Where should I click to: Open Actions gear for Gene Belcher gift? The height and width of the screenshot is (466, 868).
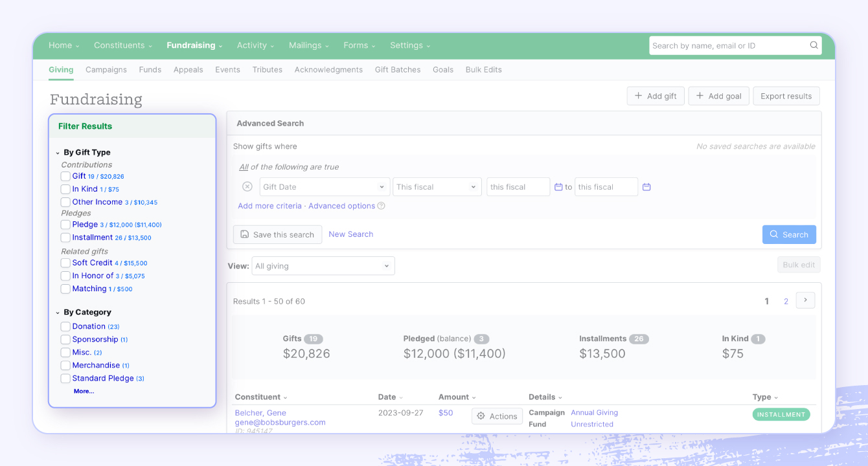[497, 416]
